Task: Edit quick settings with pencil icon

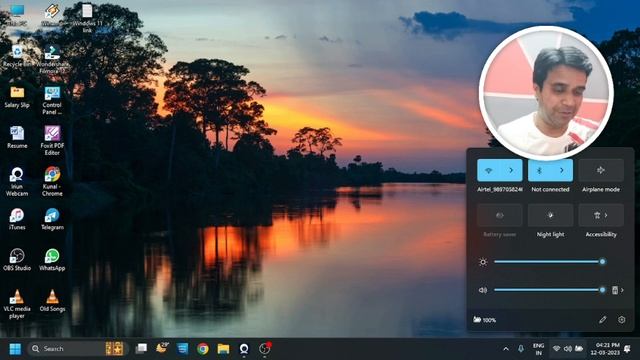Action: 603,320
